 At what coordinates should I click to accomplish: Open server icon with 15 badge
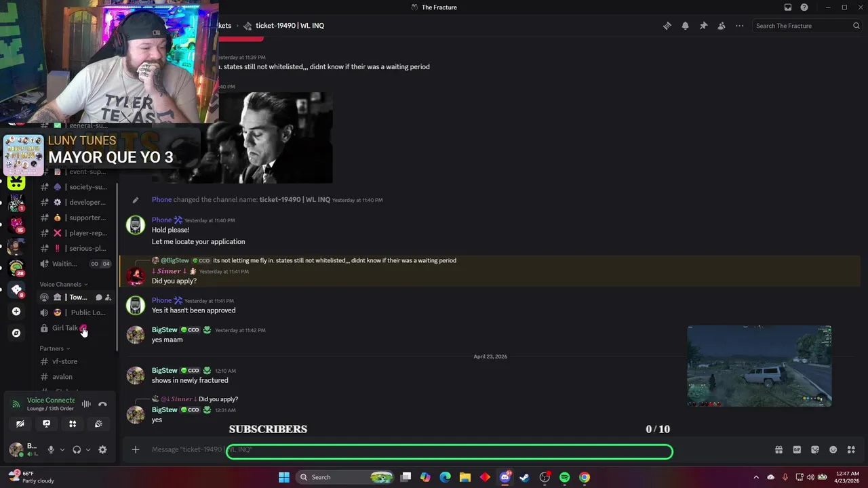coord(16,224)
